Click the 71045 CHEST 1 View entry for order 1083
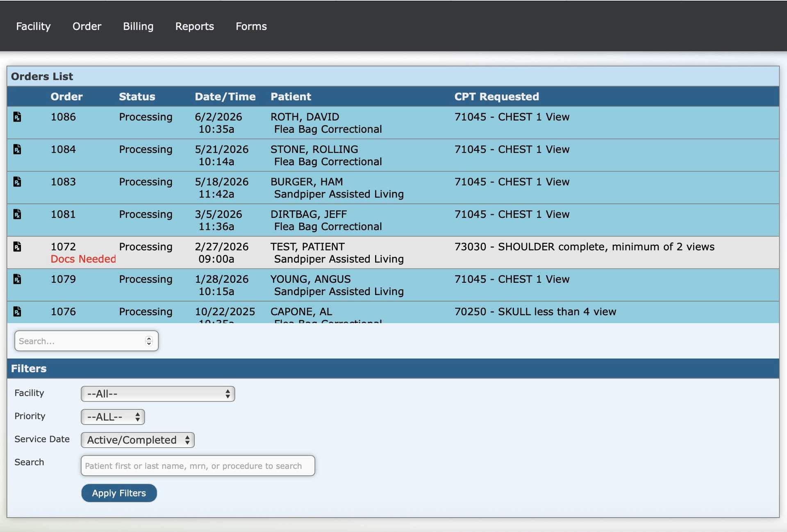 click(x=512, y=182)
